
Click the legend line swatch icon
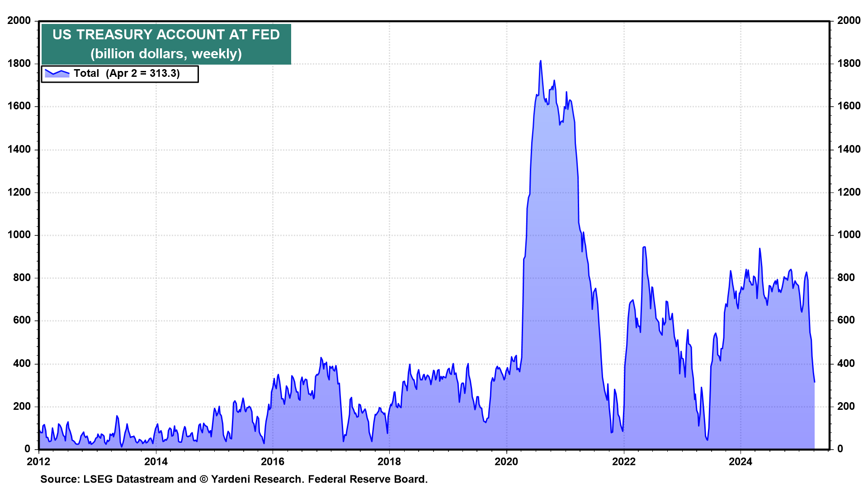click(x=57, y=73)
